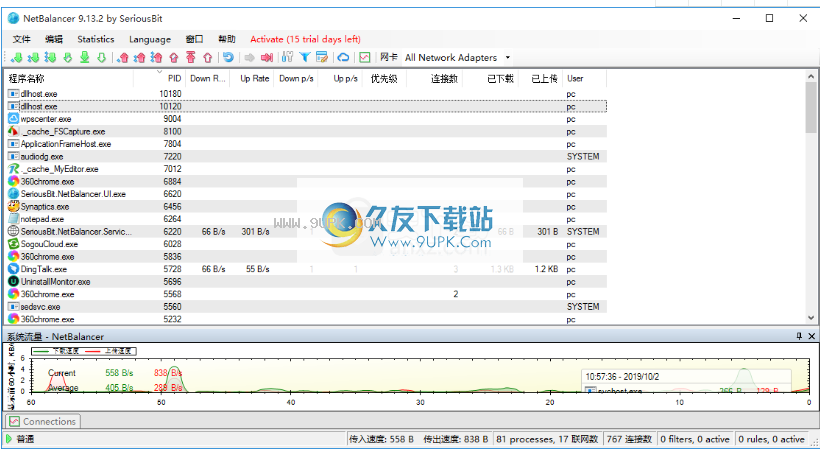Set normal upload priority (second red arrow)

[x=140, y=58]
